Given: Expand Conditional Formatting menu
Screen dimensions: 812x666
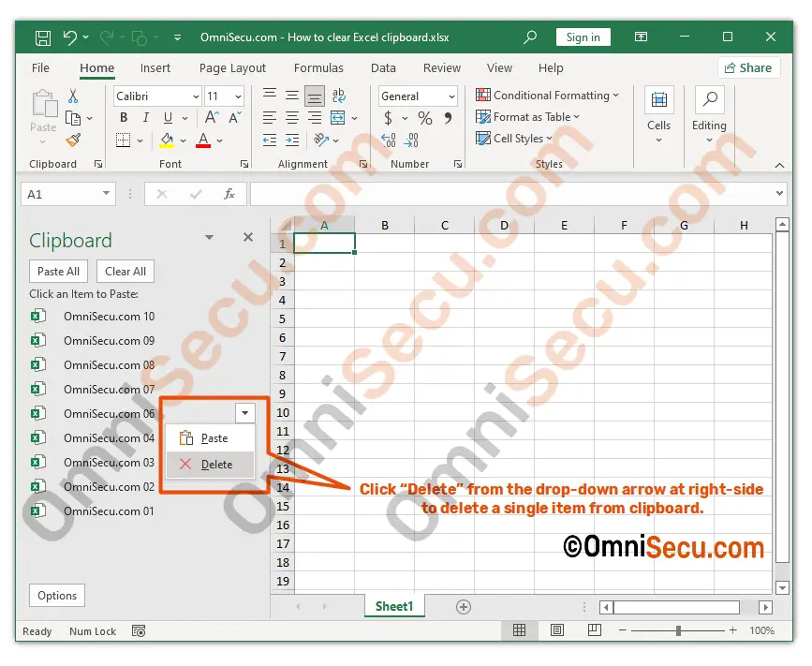Looking at the screenshot, I should pos(547,96).
